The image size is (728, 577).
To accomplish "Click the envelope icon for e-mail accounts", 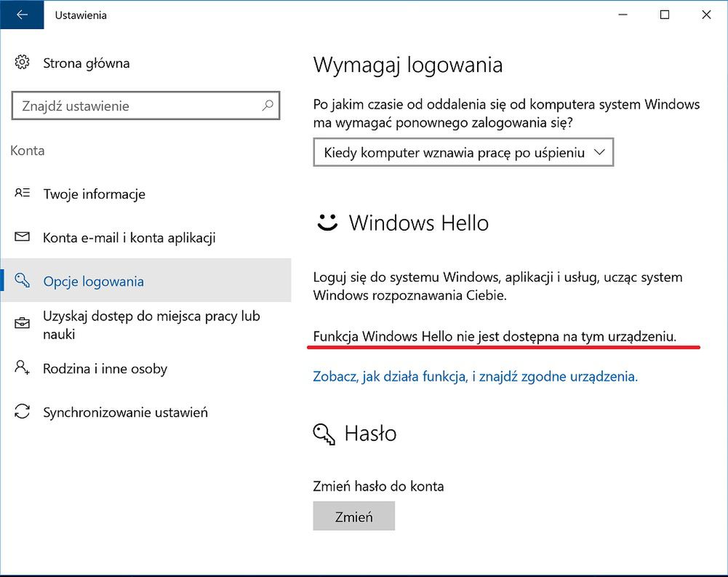I will tap(22, 237).
